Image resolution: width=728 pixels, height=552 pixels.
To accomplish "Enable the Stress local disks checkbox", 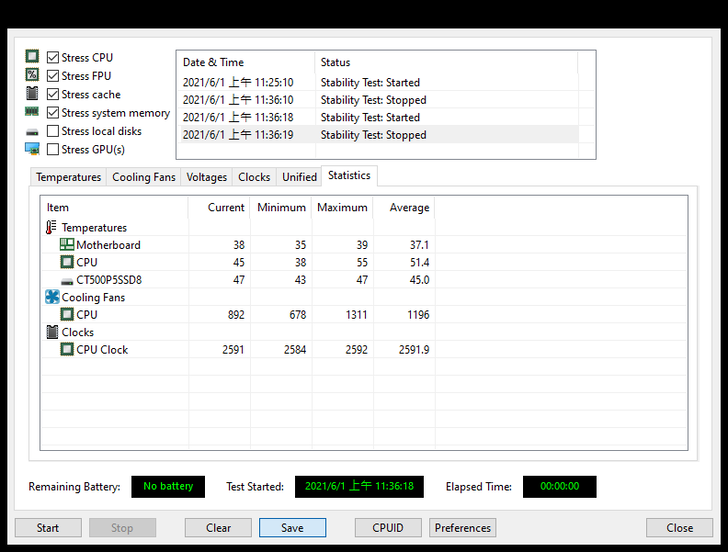I will tap(53, 131).
